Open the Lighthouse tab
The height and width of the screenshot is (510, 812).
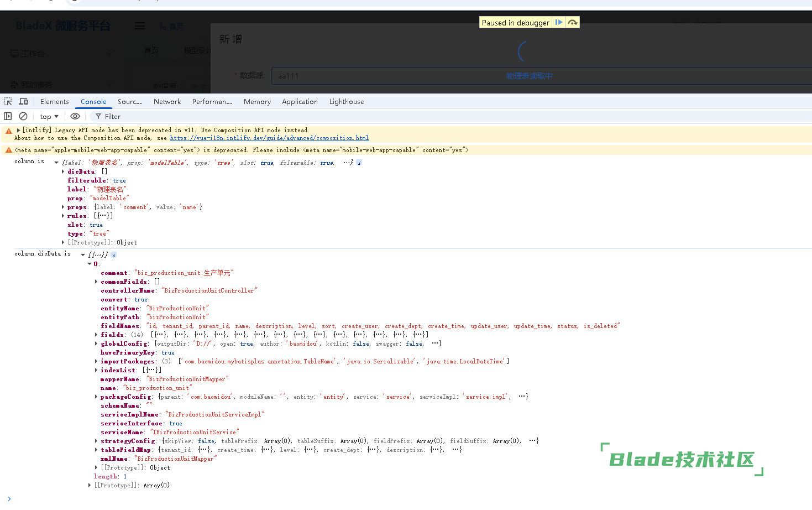pyautogui.click(x=346, y=102)
